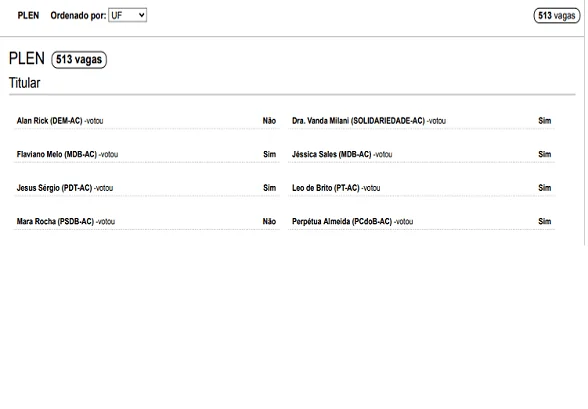The height and width of the screenshot is (409, 588).
Task: Select deputy Jesus Sérgio (PDT-AC)
Action: (x=54, y=188)
